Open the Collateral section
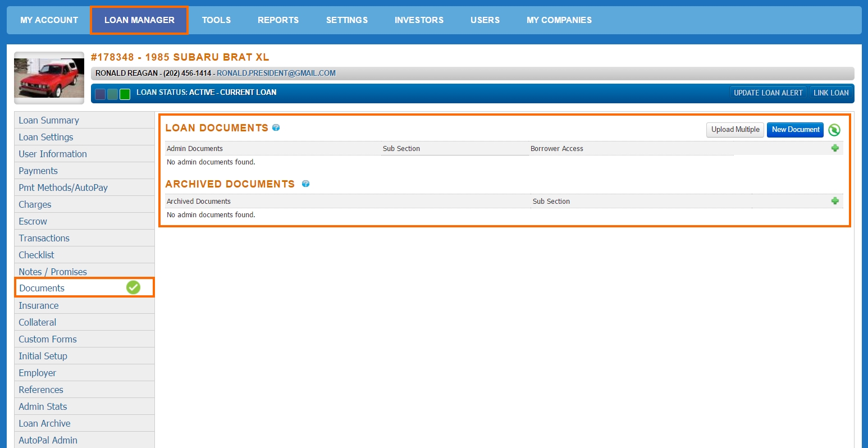 84,322
